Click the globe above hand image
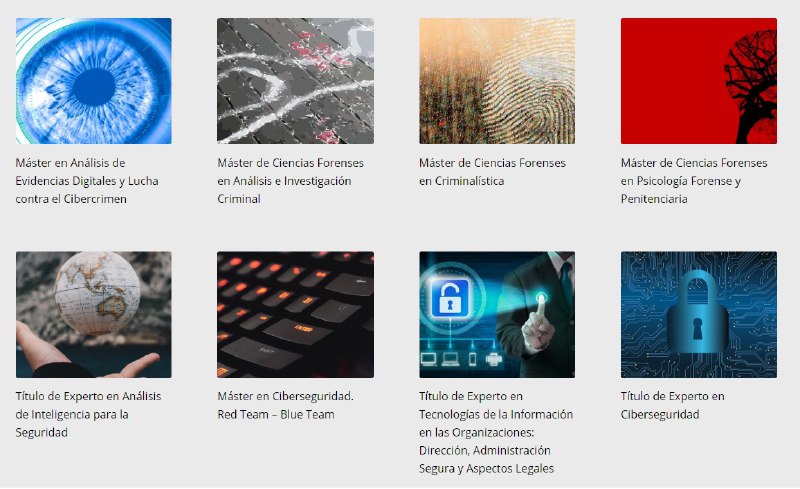 pyautogui.click(x=93, y=314)
